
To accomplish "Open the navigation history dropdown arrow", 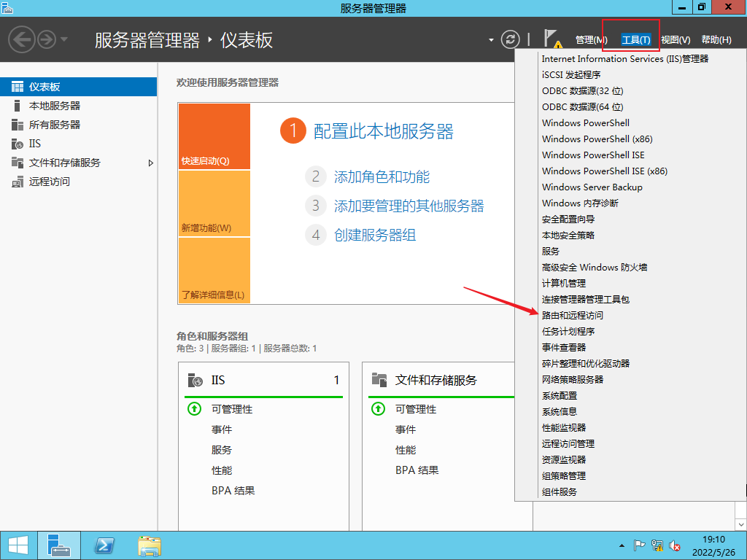I will point(64,39).
